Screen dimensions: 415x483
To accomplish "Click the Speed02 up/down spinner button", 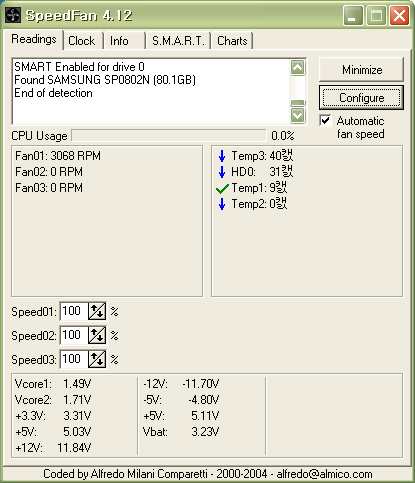I will pos(97,335).
